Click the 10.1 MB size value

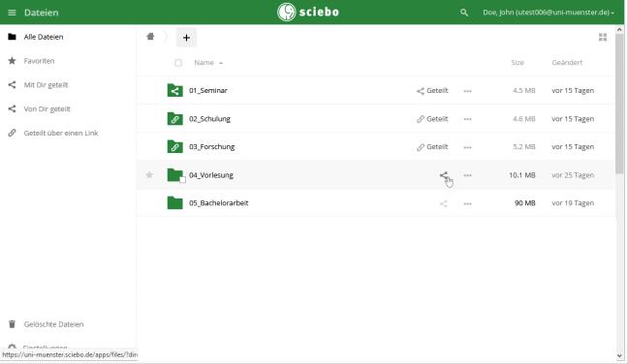(522, 175)
